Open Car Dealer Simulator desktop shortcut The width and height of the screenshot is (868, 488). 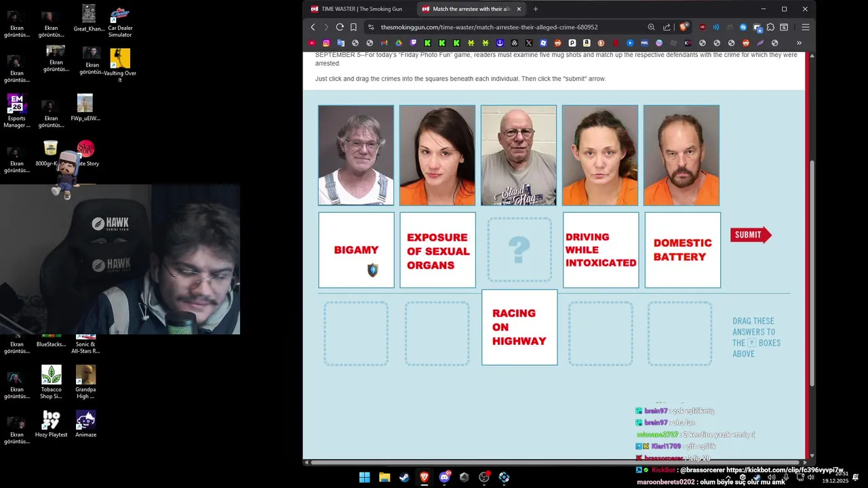point(120,22)
